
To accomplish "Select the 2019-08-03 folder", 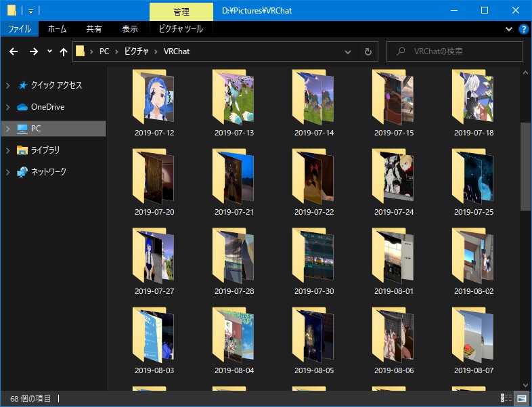I will pyautogui.click(x=154, y=341).
